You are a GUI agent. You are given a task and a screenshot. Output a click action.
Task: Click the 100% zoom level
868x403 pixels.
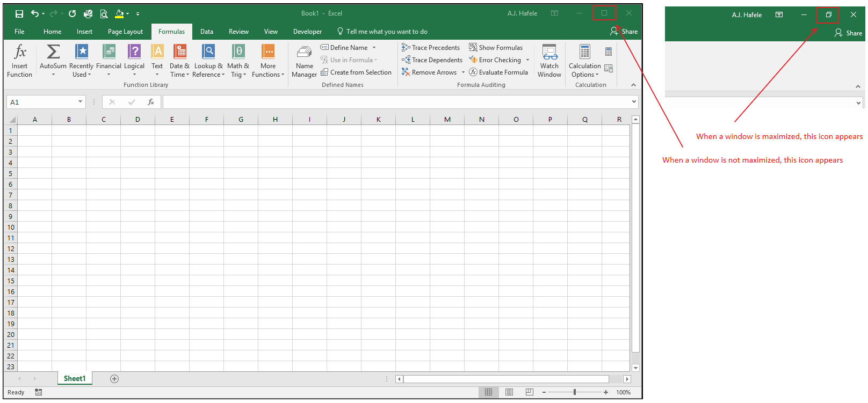624,392
